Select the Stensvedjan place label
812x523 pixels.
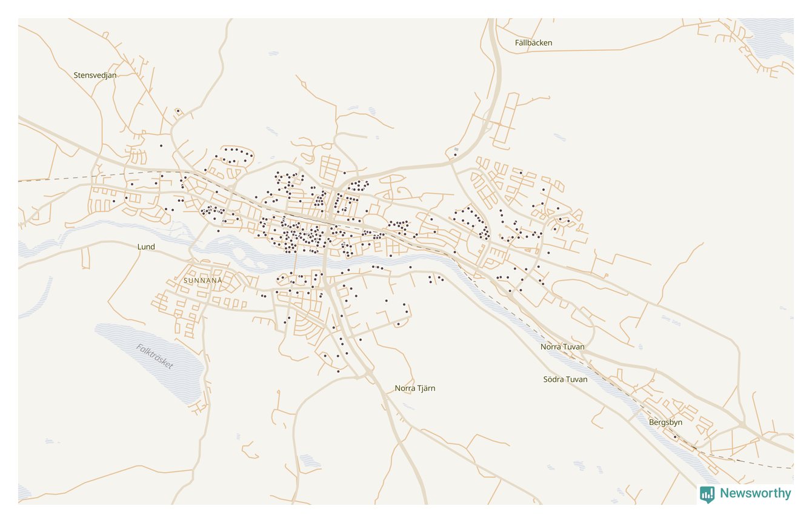coord(95,75)
